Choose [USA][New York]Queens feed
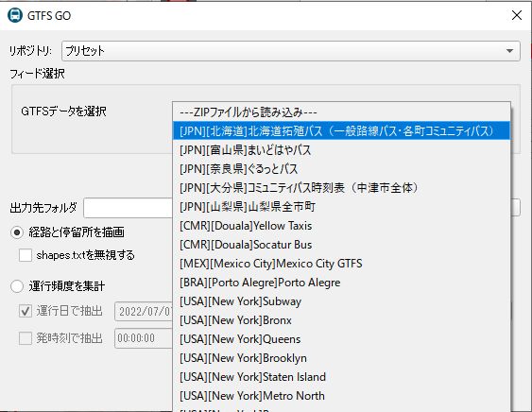532x412 pixels. tap(341, 339)
